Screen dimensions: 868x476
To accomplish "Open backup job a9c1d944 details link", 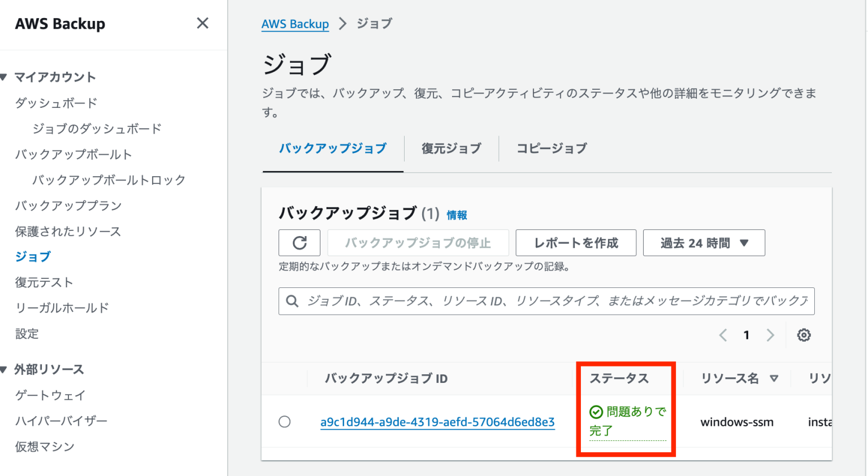I will click(438, 421).
